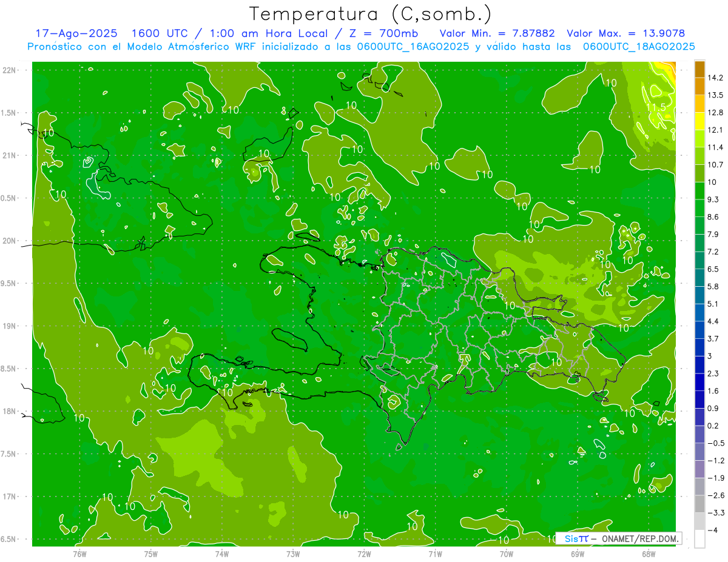Click the "-1.9" legend value

[716, 478]
